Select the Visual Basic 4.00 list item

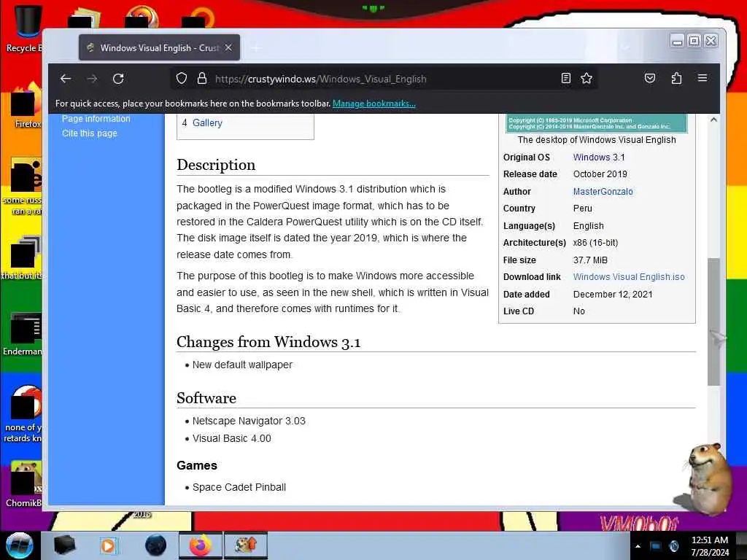coord(231,438)
